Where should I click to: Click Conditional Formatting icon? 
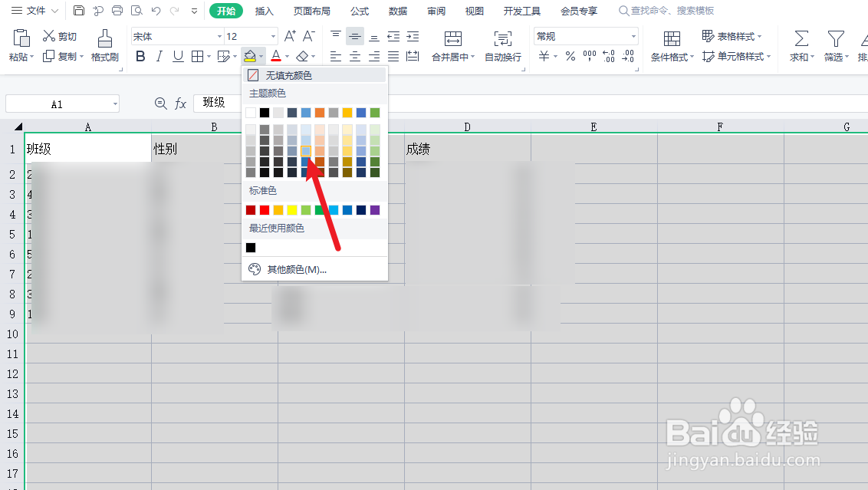point(672,39)
